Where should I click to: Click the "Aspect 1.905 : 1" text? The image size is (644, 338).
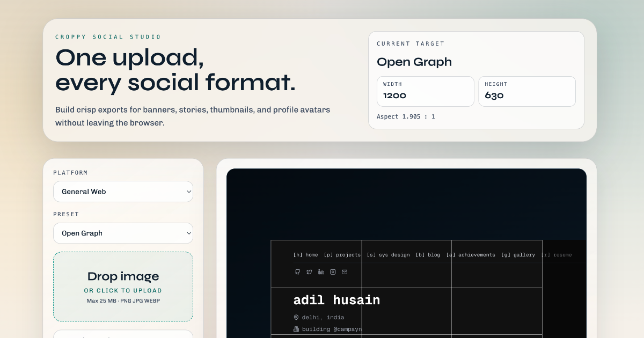point(406,116)
